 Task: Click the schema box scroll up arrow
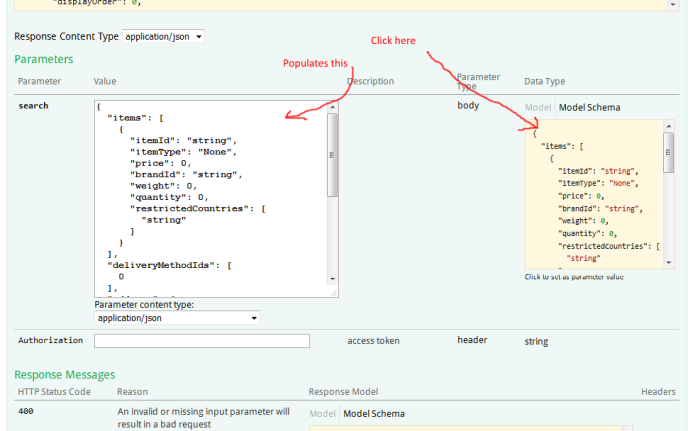669,126
